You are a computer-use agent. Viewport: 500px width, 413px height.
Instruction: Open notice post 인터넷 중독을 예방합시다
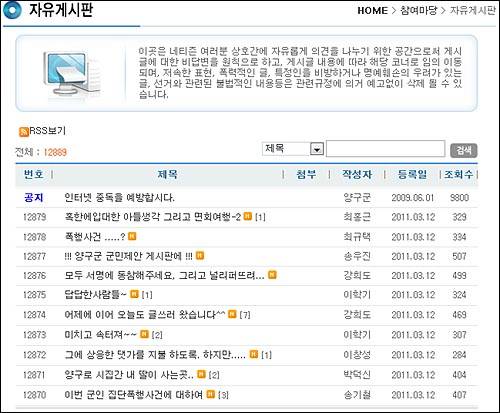(119, 198)
